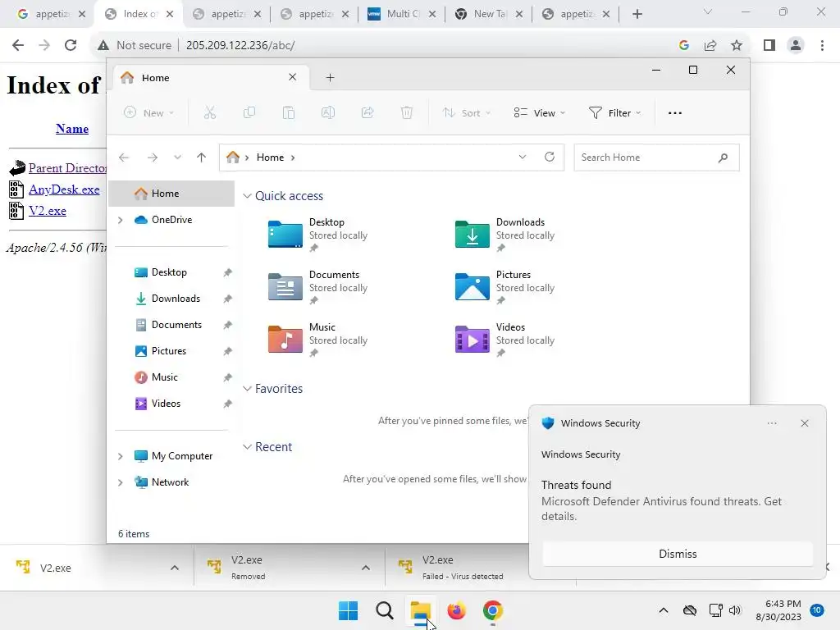Open the Videos folder in Quick access
Image resolution: width=840 pixels, height=630 pixels.
[505, 340]
